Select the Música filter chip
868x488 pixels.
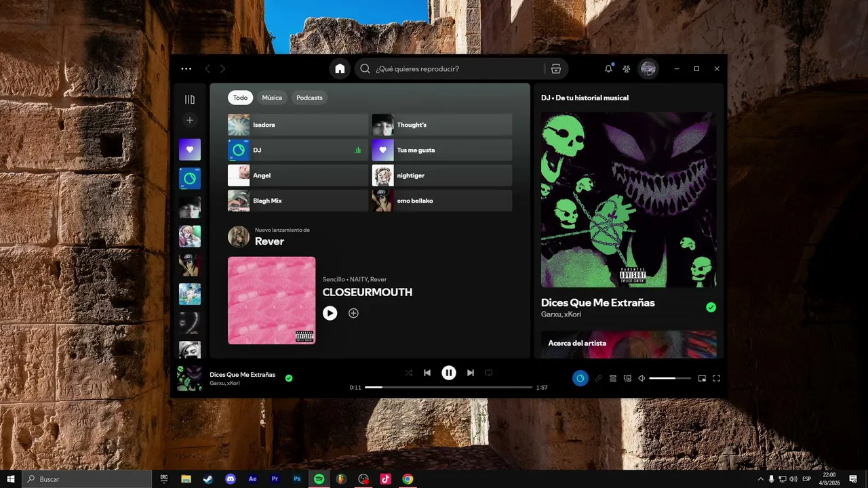click(x=272, y=98)
